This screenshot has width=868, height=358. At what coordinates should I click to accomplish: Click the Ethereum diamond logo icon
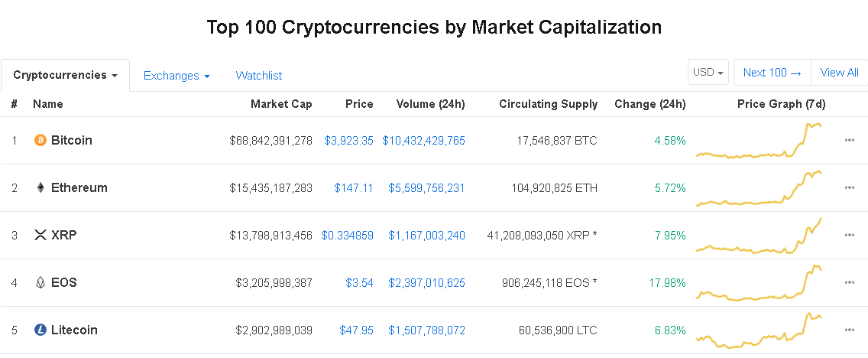point(40,188)
